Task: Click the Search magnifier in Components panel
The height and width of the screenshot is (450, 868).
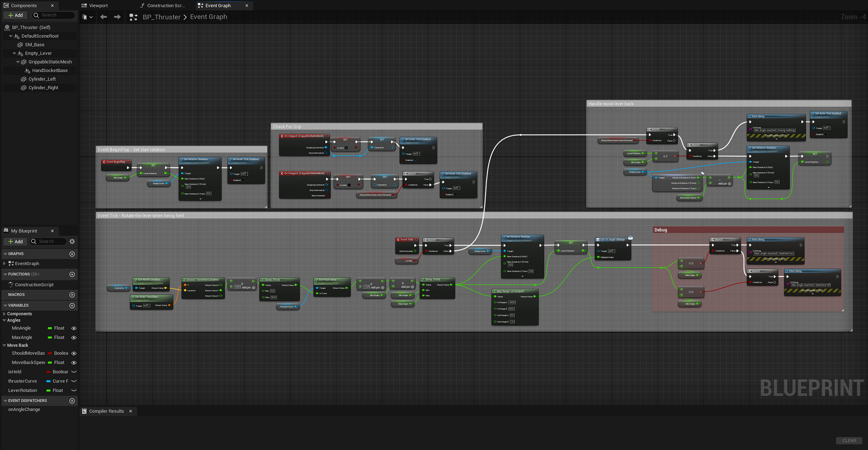Action: pyautogui.click(x=36, y=15)
